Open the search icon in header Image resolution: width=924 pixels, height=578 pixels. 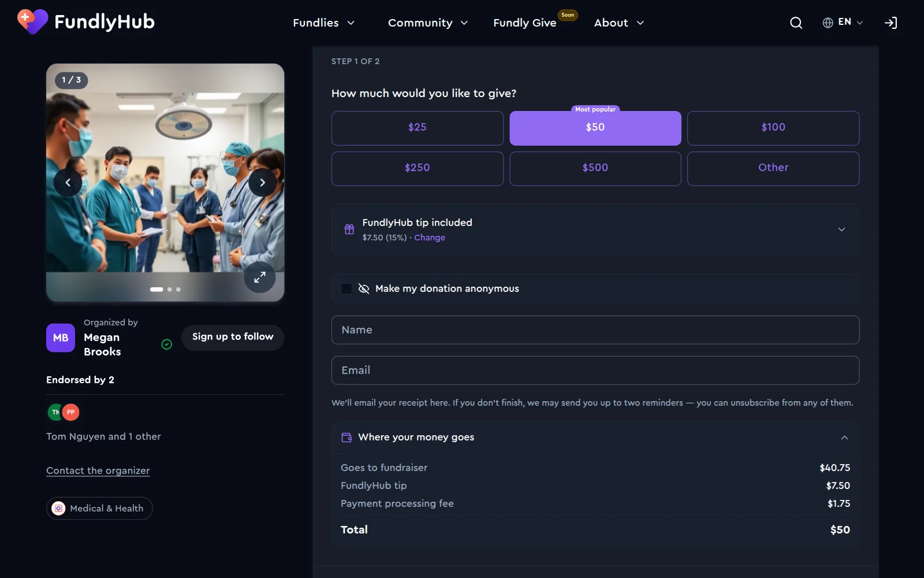[x=796, y=23]
